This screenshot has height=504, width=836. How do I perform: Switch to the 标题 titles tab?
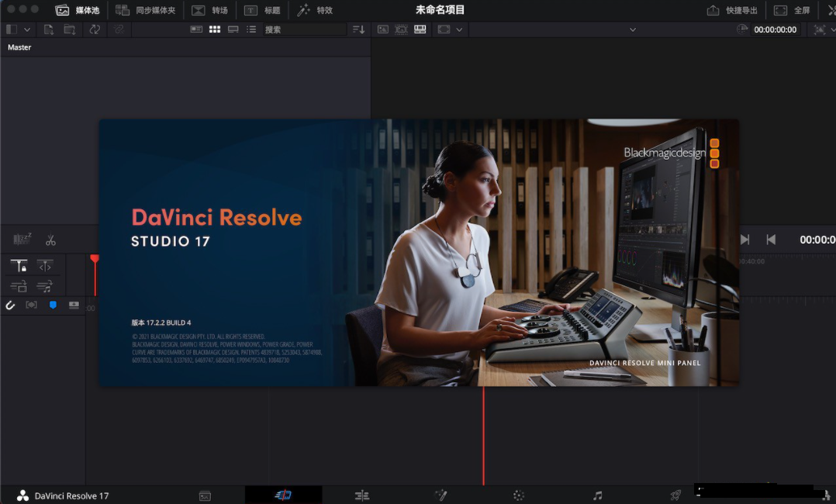262,10
